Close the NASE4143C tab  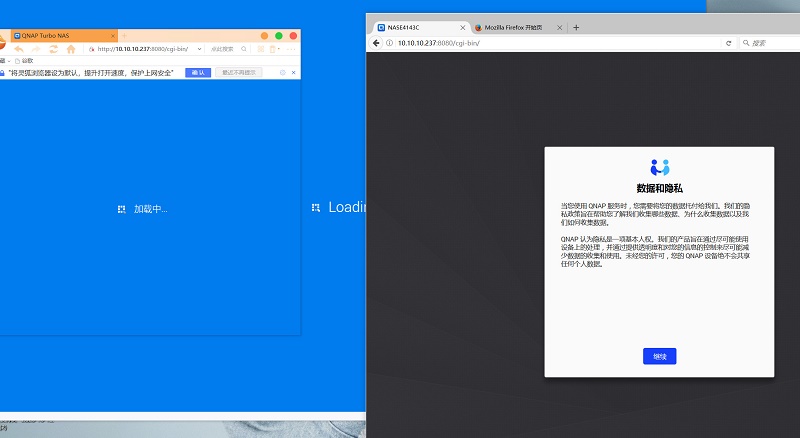pos(462,28)
